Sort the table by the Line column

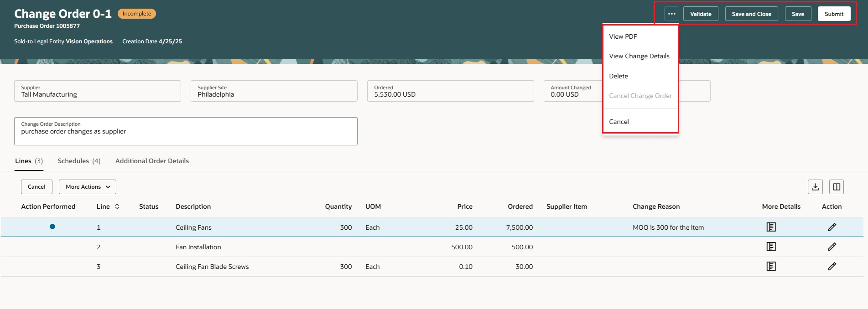[117, 206]
